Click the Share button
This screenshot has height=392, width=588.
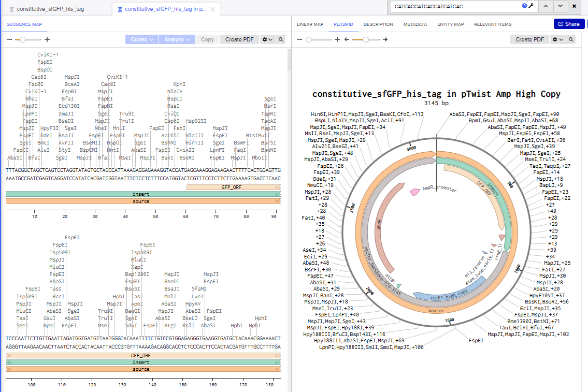point(569,24)
